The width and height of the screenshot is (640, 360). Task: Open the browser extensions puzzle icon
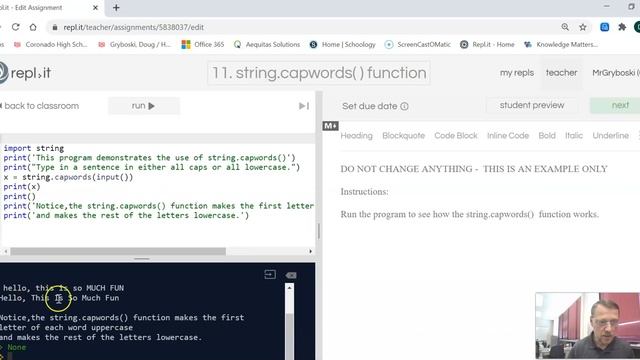pos(622,27)
